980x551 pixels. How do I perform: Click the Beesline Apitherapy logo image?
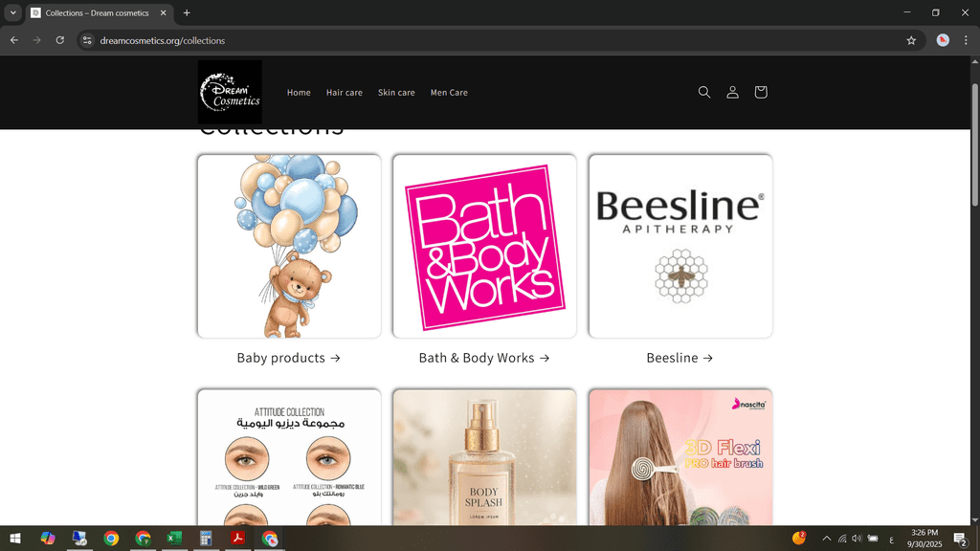click(x=680, y=246)
